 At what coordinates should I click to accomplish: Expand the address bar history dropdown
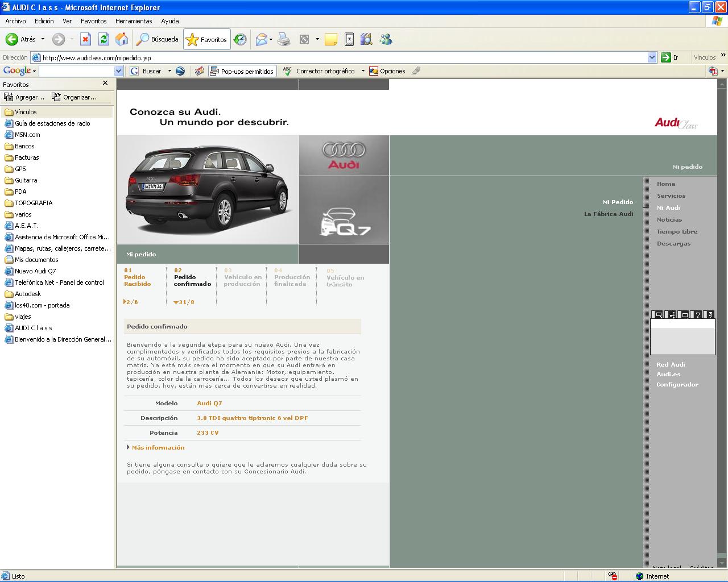pos(652,57)
